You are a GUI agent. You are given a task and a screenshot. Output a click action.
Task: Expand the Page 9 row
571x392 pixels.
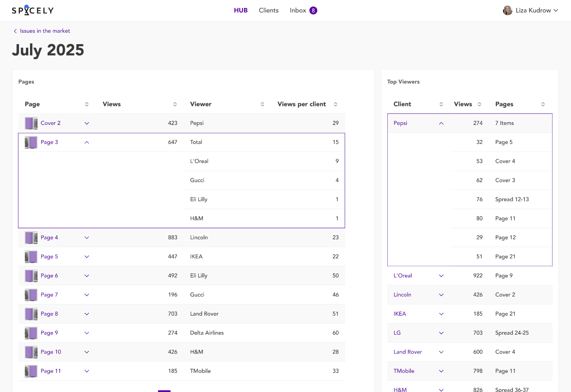click(x=87, y=333)
